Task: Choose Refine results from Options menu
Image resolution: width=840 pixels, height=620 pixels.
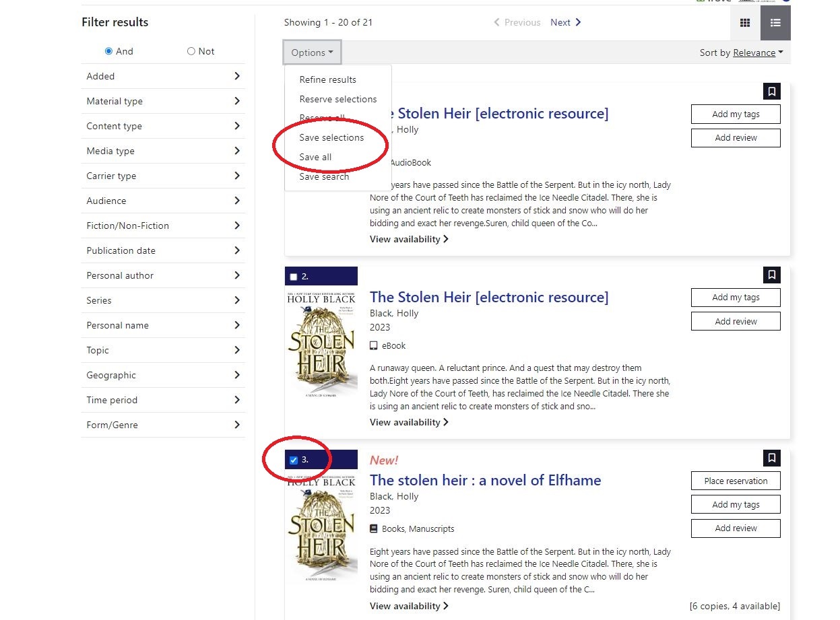Action: 328,79
